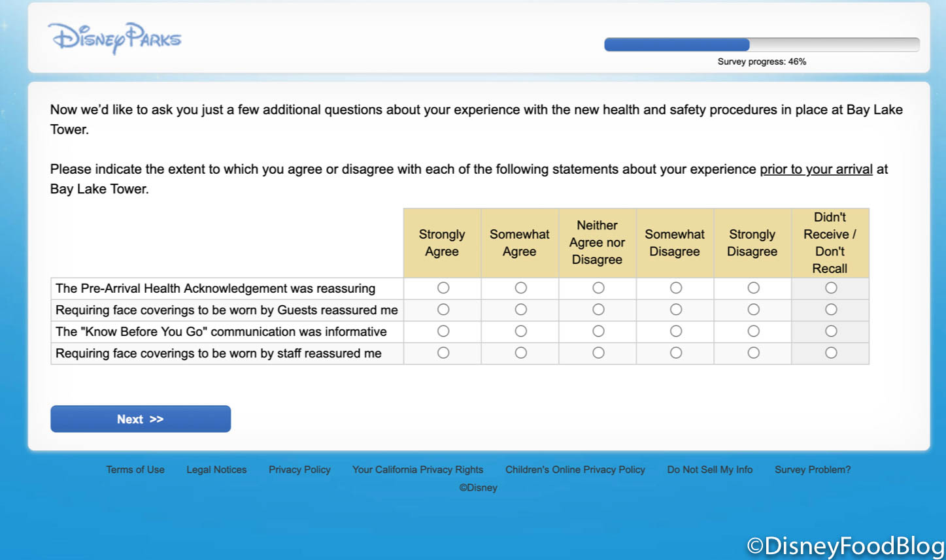This screenshot has height=560, width=946.
Task: Select Somewhat Agree for Know Before You Go
Action: (520, 331)
